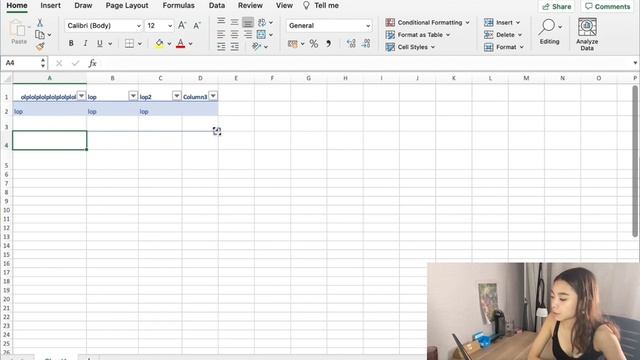640x360 pixels.
Task: Apply Percent Style format
Action: click(313, 43)
